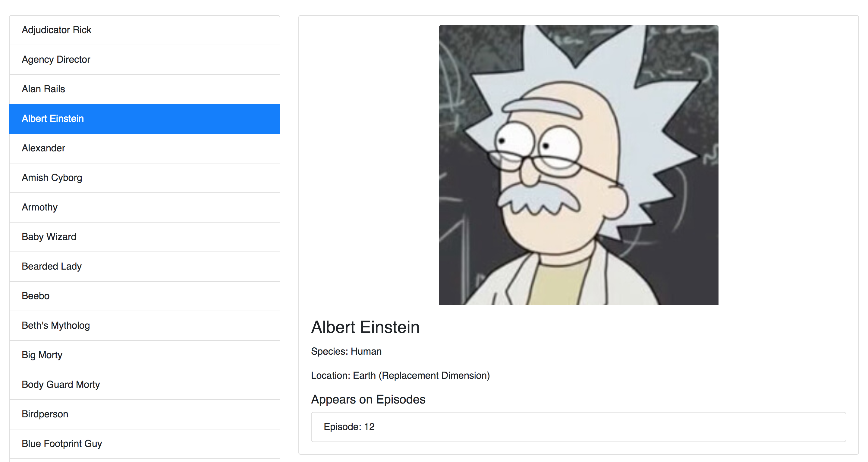Click the Albert Einstein portrait image
This screenshot has width=868, height=462.
(x=578, y=165)
